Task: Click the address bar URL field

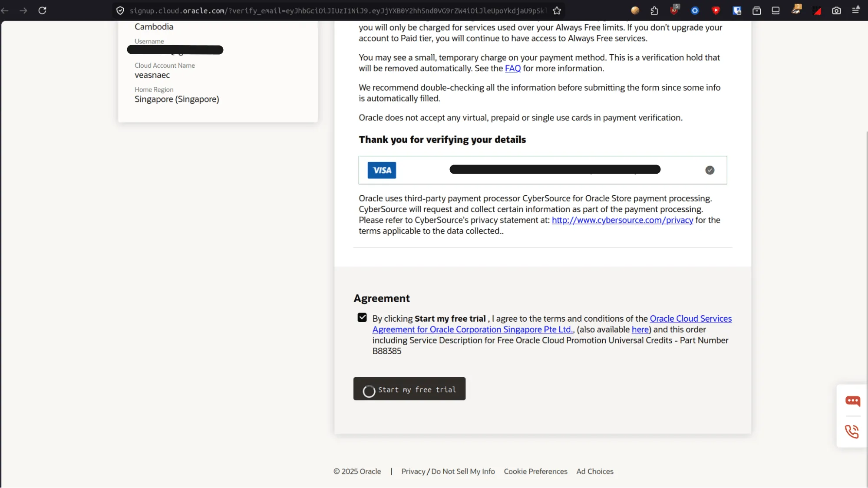Action: [337, 10]
